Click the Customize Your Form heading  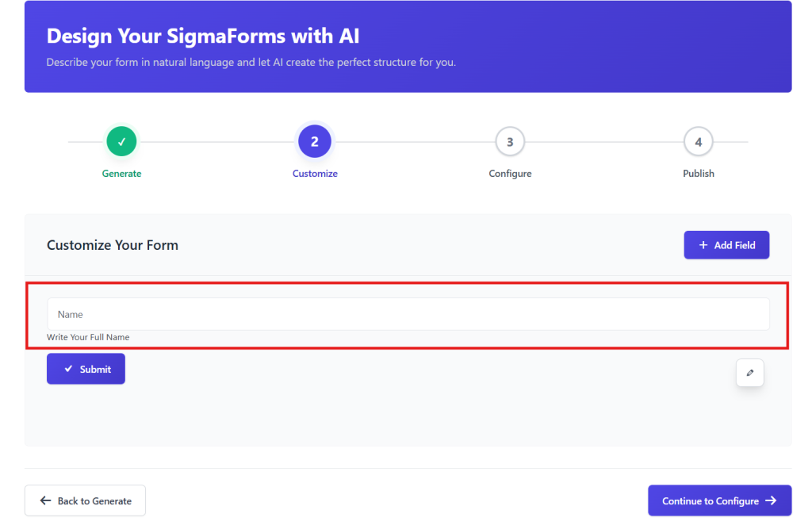pyautogui.click(x=113, y=245)
